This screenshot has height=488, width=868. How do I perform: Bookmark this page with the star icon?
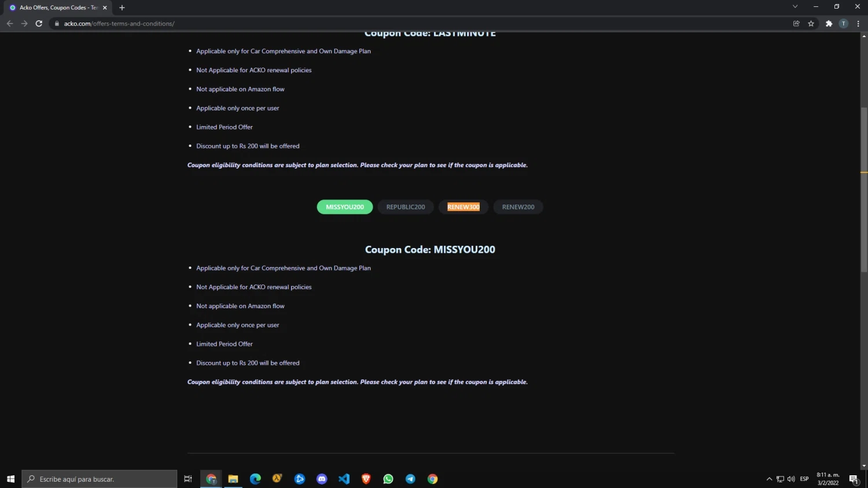pos(811,24)
